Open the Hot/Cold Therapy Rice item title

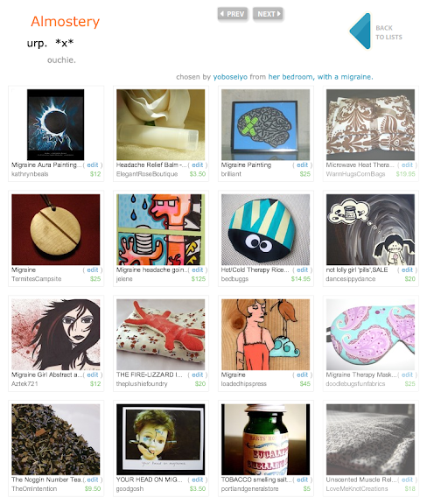(255, 270)
